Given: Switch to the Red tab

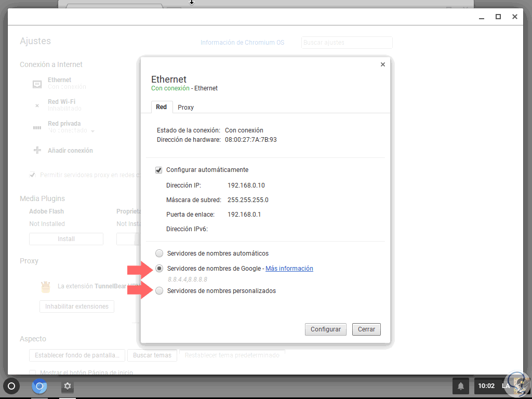Looking at the screenshot, I should coord(162,107).
